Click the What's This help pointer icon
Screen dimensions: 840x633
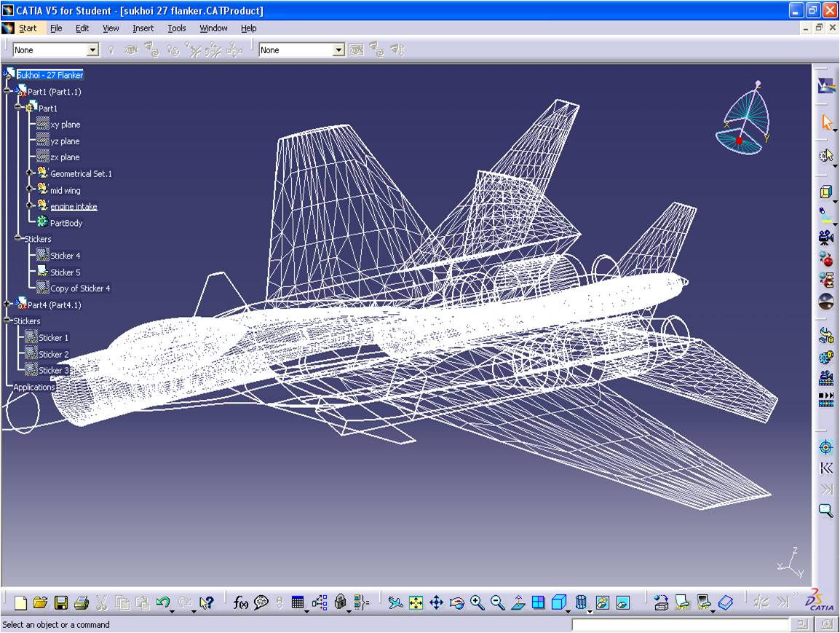click(206, 603)
